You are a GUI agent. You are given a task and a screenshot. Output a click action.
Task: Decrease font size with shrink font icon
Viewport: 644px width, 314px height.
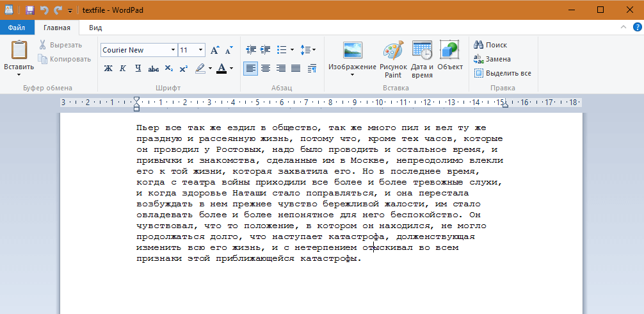(x=229, y=50)
